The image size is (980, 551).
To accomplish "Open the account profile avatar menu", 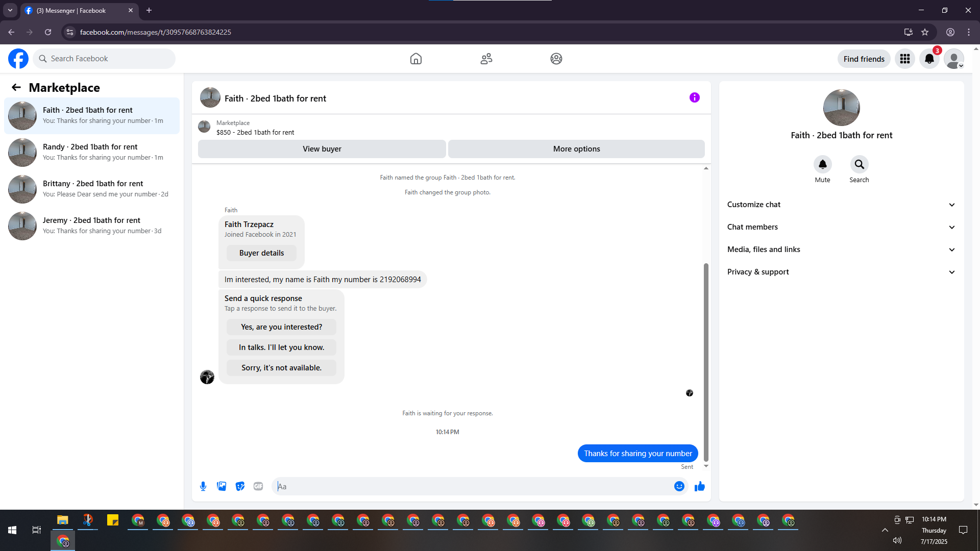I will pyautogui.click(x=954, y=59).
